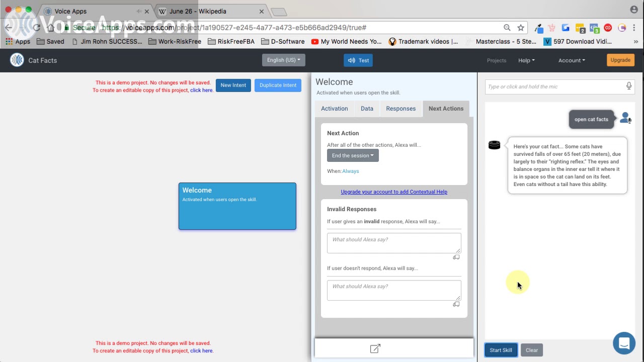Close the June 26 Wikipedia tab
The image size is (644, 362).
point(262,11)
